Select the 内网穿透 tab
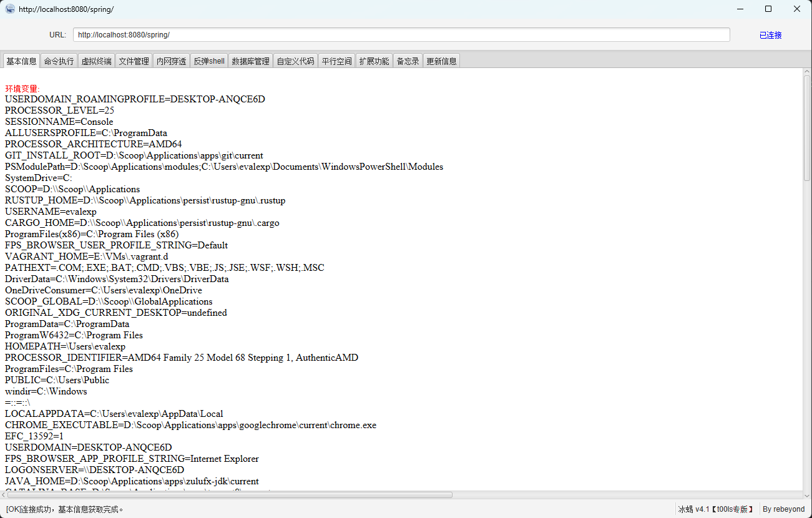Viewport: 812px width, 518px height. [x=171, y=61]
